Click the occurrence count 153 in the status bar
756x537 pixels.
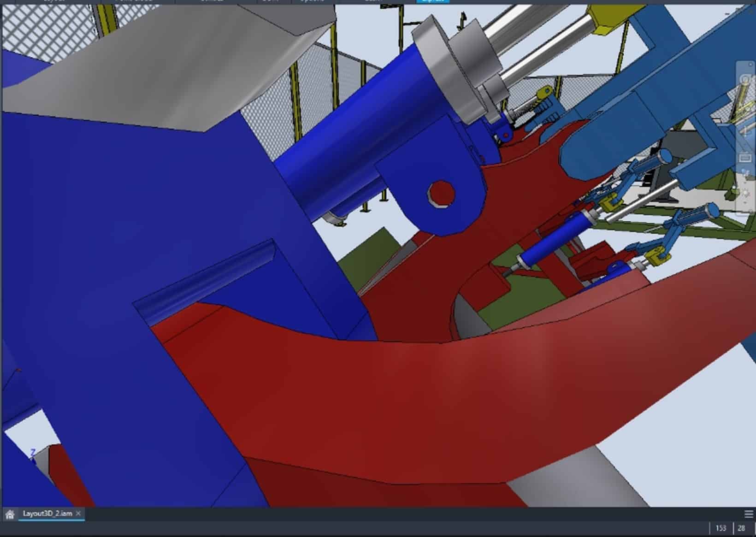722,527
